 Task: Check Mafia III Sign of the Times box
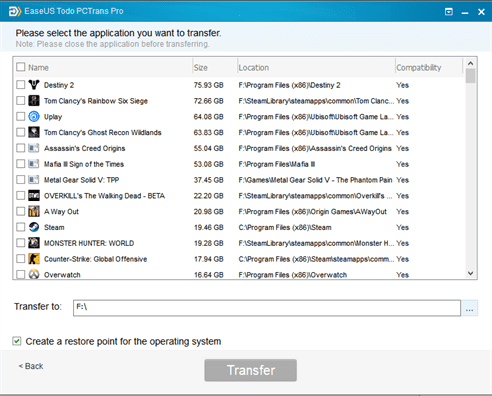[21, 164]
